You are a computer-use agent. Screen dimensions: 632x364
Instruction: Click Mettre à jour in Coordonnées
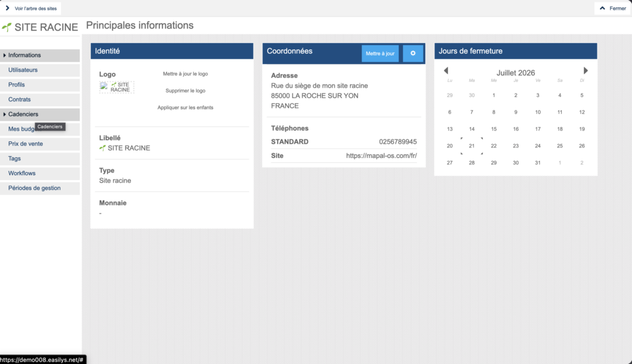[380, 53]
